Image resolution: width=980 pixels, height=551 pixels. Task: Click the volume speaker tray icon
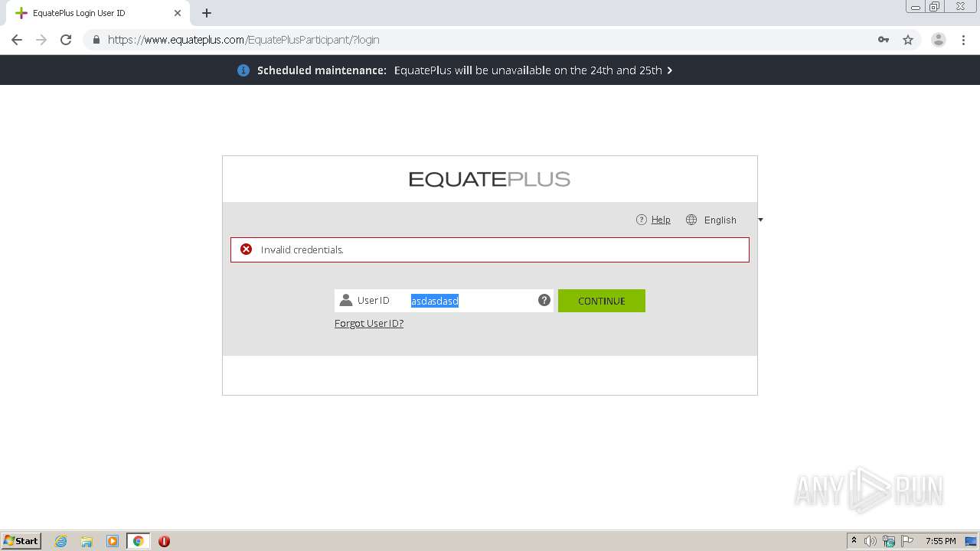pos(871,541)
